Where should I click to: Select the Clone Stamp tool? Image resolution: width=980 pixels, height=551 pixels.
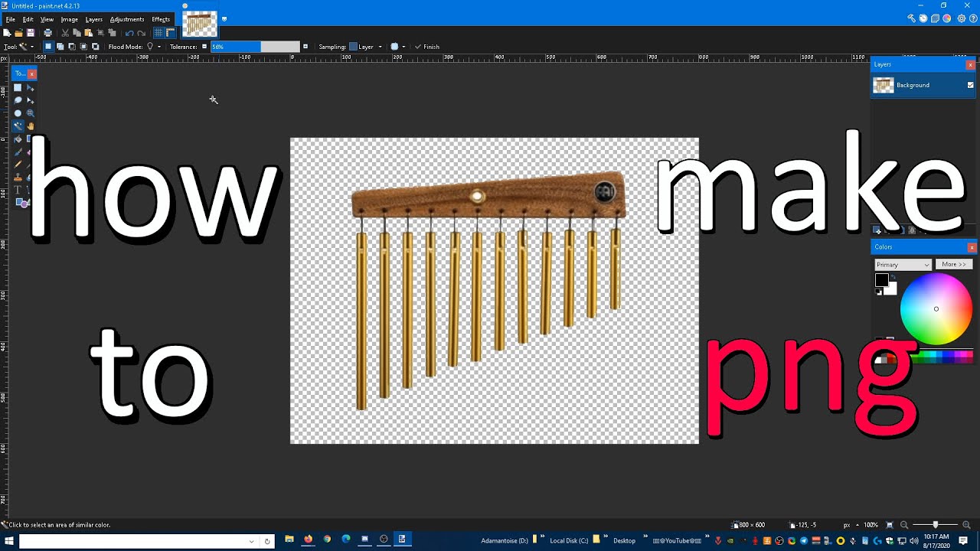[18, 178]
